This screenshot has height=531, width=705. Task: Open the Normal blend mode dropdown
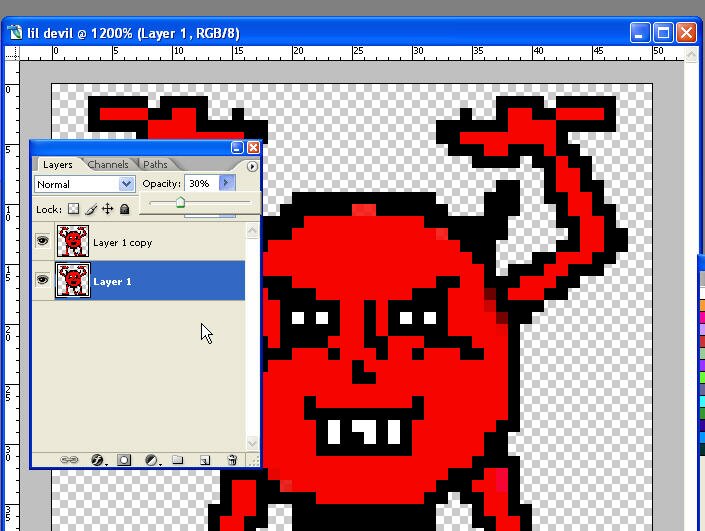click(x=85, y=184)
